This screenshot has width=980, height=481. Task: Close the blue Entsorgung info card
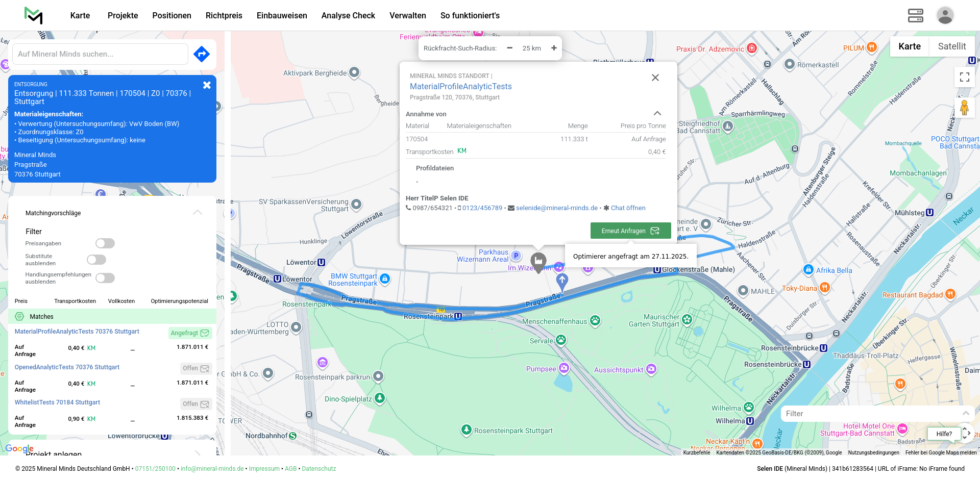point(207,85)
